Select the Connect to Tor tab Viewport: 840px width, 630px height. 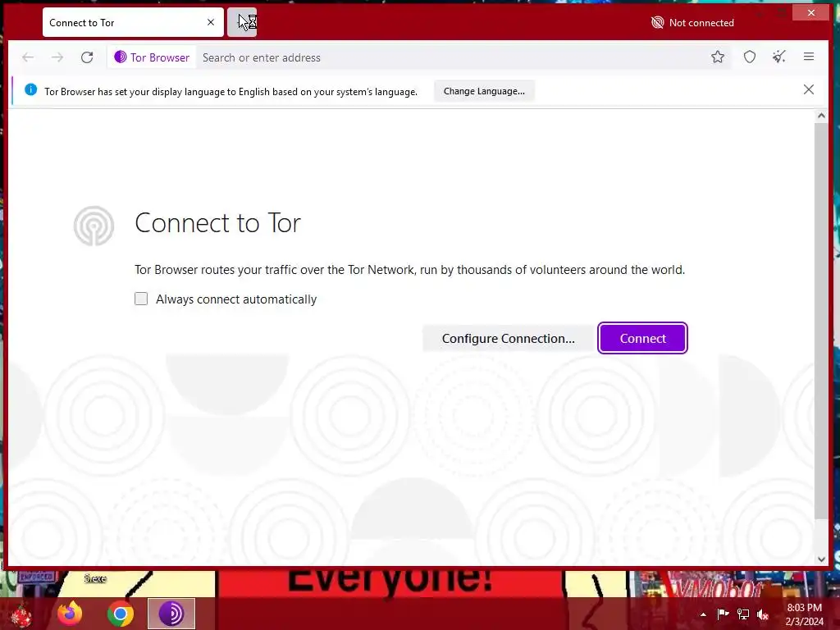tap(133, 22)
